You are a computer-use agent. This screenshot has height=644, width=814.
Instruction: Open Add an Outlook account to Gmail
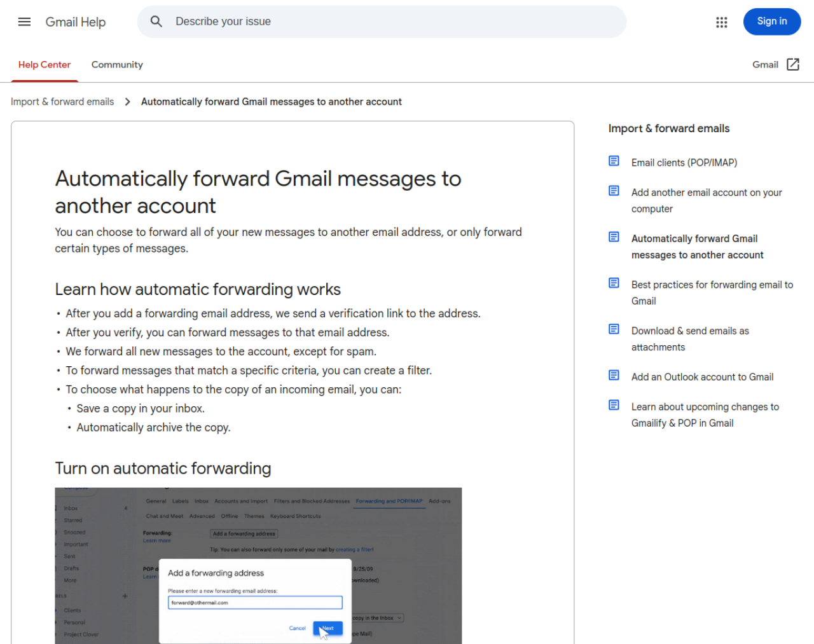(702, 377)
